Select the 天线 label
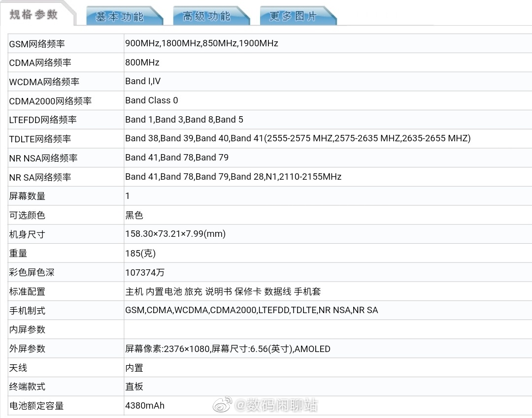This screenshot has width=532, height=418. (18, 368)
